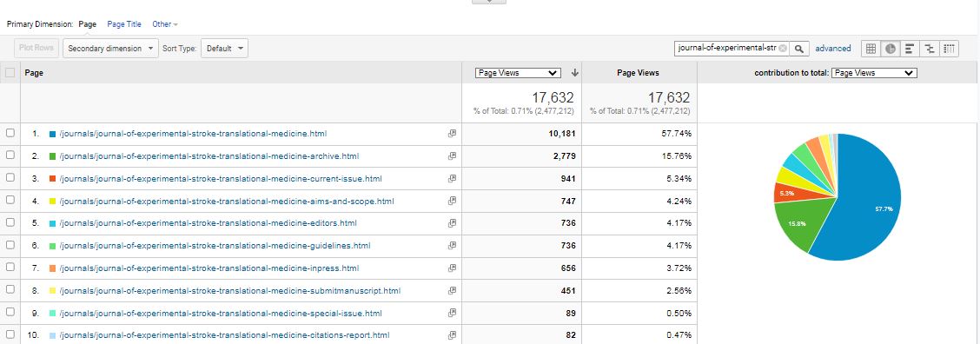Check the box for the special-issue.html row
This screenshot has height=344, width=980.
pos(10,312)
